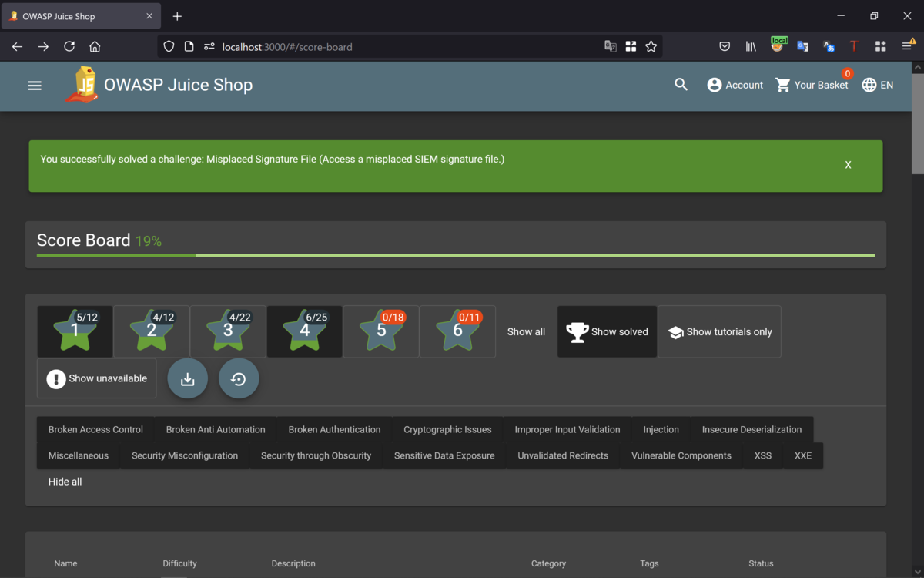Toggle the 6-star difficulty filter
The width and height of the screenshot is (924, 578).
coord(457,331)
